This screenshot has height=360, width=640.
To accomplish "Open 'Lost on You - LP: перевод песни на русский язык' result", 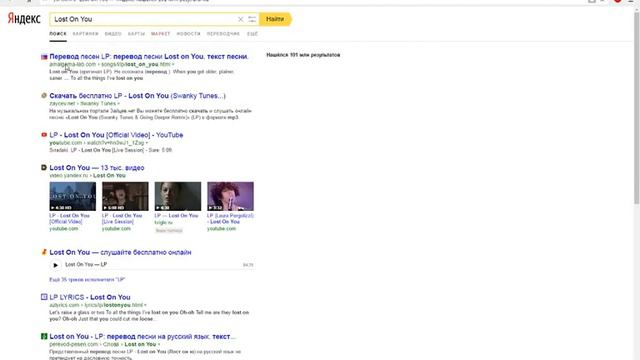I will click(143, 336).
